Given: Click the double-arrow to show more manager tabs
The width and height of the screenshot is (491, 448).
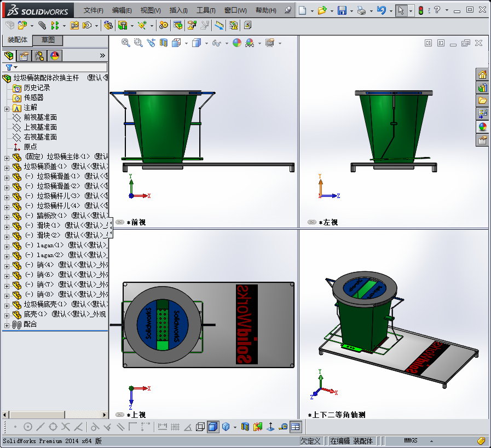Looking at the screenshot, I should pos(102,56).
